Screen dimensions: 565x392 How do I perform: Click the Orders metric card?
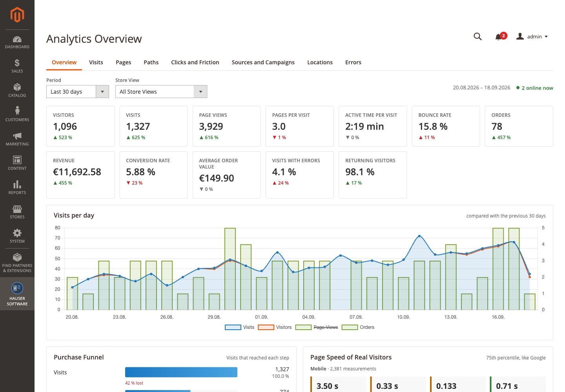click(519, 126)
